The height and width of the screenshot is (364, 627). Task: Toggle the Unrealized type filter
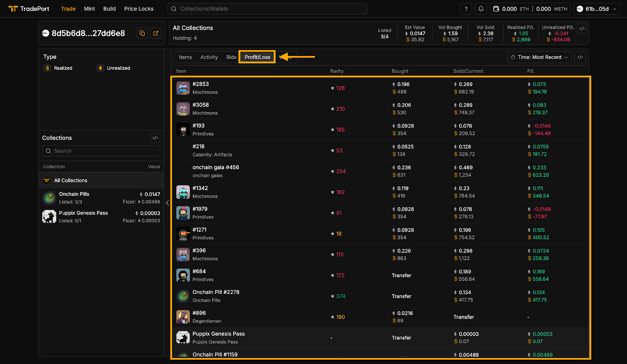click(x=113, y=68)
